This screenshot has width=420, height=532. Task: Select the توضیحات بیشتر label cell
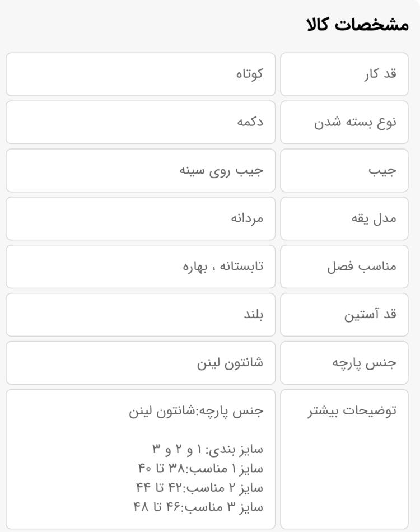[344, 459]
